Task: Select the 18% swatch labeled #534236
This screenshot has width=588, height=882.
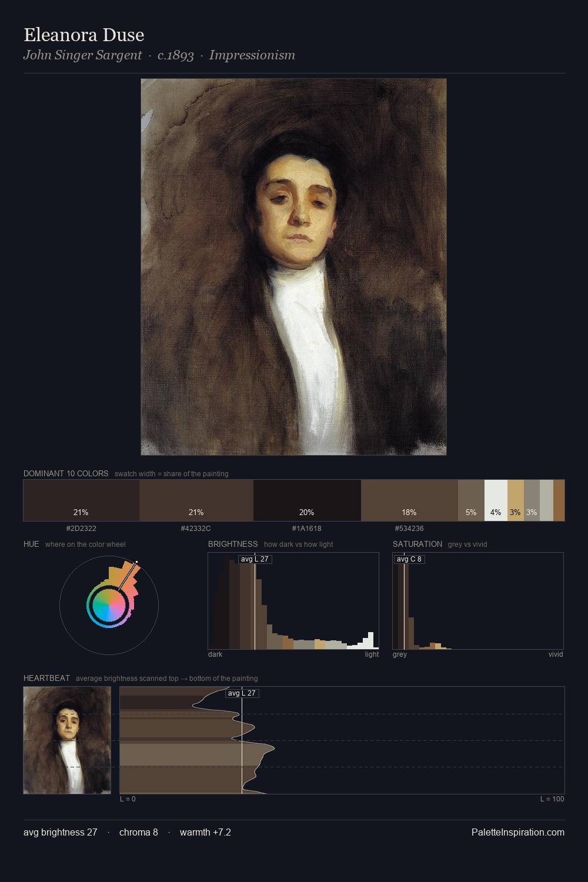Action: (x=409, y=500)
